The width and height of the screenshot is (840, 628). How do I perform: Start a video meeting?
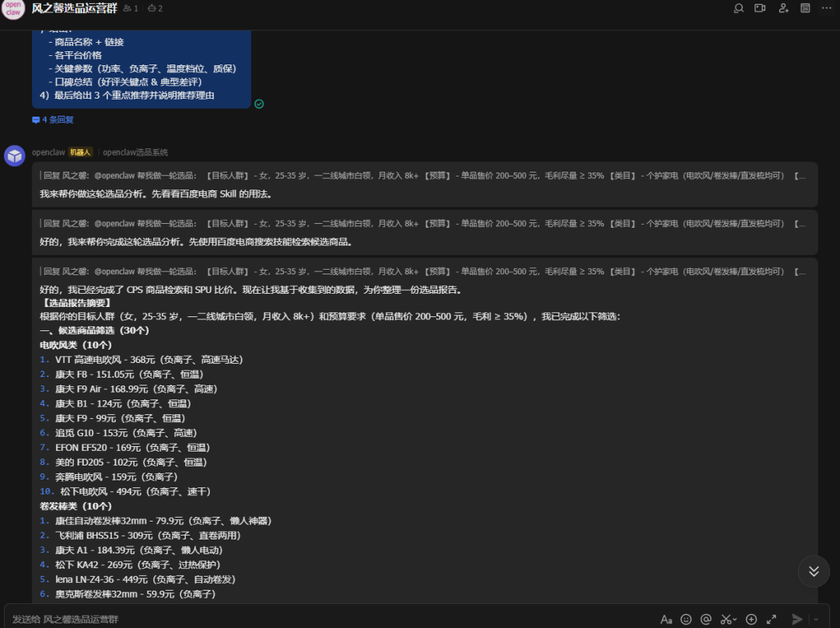(x=760, y=8)
